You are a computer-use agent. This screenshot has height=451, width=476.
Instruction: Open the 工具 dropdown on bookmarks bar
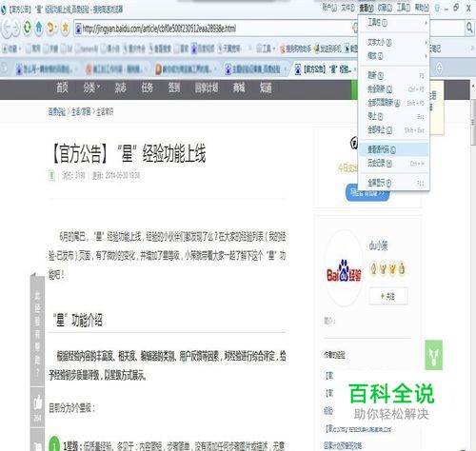pyautogui.click(x=266, y=49)
